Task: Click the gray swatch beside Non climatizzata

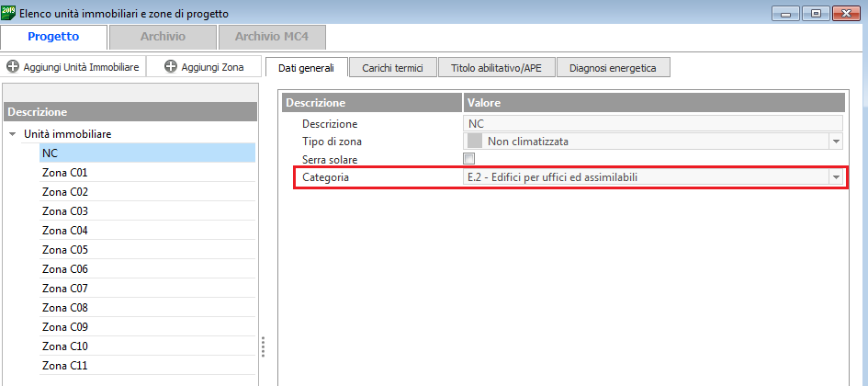Action: point(475,142)
